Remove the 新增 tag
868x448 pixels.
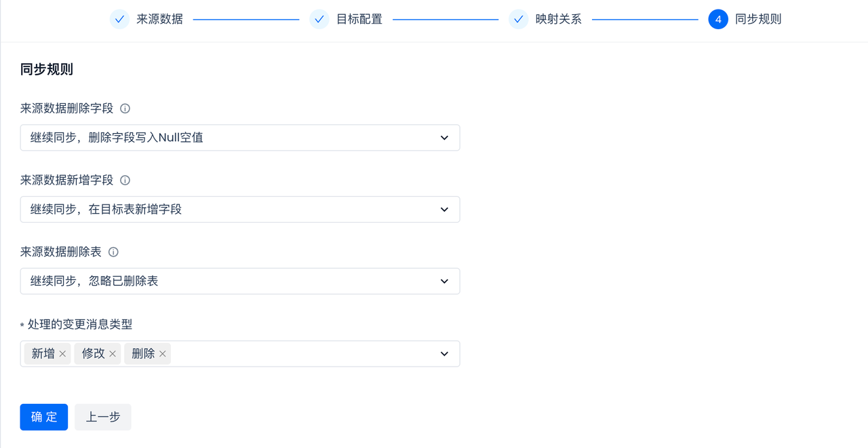[x=62, y=354]
